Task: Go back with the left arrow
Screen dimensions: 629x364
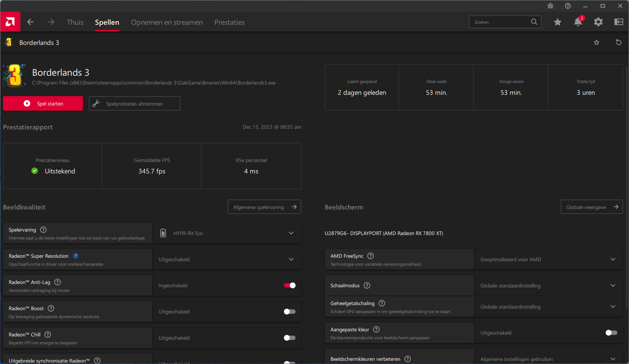Action: [30, 22]
